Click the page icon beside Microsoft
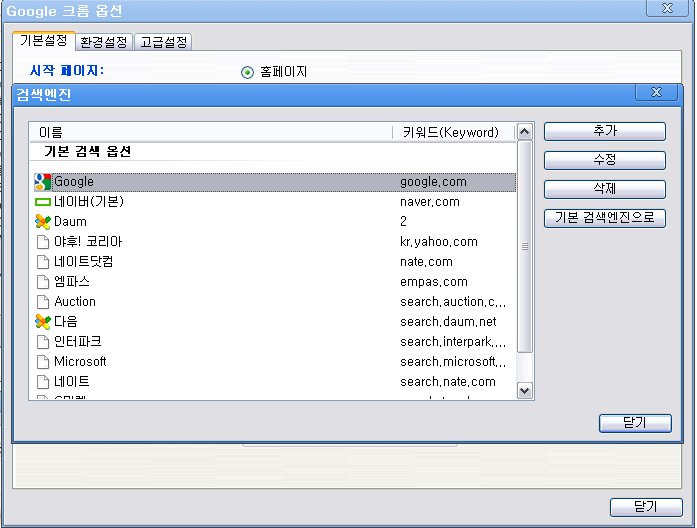This screenshot has height=528, width=697. pyautogui.click(x=43, y=362)
